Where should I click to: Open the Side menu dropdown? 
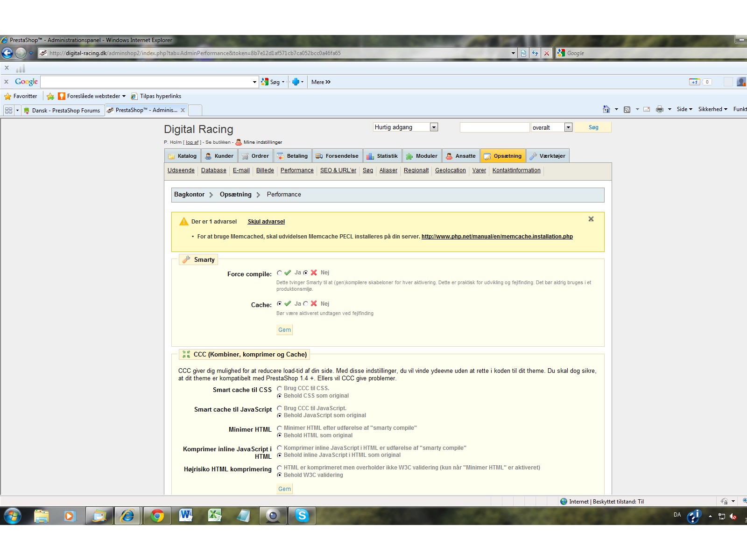684,109
